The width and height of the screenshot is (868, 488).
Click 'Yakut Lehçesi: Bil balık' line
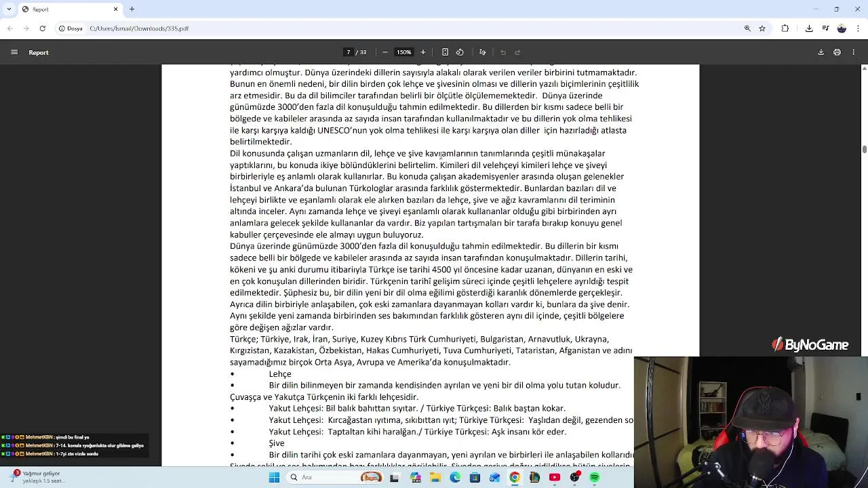(x=416, y=409)
